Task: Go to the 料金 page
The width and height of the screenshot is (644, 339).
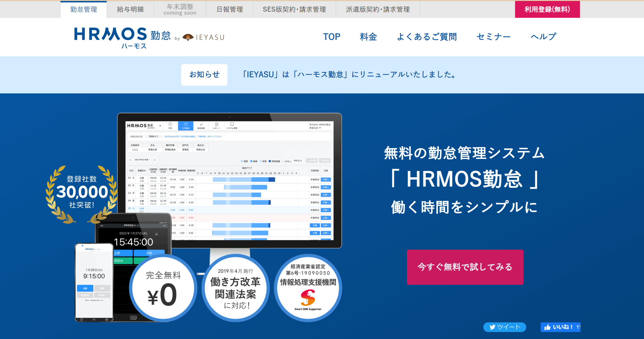Action: click(x=368, y=37)
